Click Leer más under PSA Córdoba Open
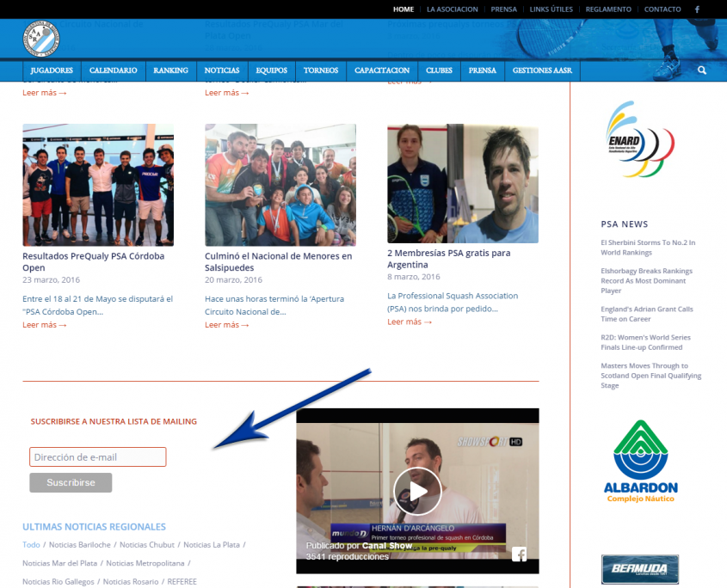 (x=45, y=325)
